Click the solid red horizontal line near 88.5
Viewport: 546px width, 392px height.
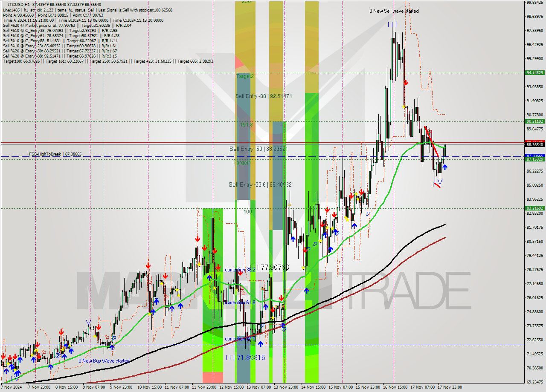262,142
